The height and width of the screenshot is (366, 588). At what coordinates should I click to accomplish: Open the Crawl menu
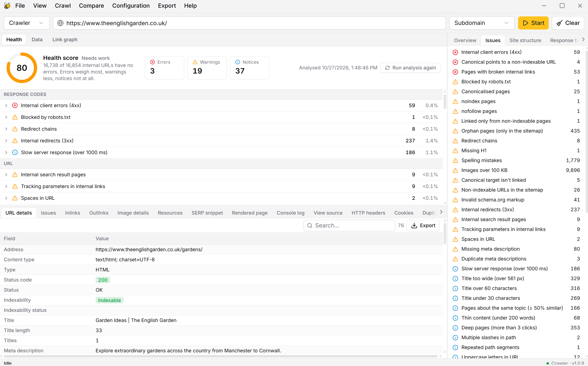pos(63,6)
